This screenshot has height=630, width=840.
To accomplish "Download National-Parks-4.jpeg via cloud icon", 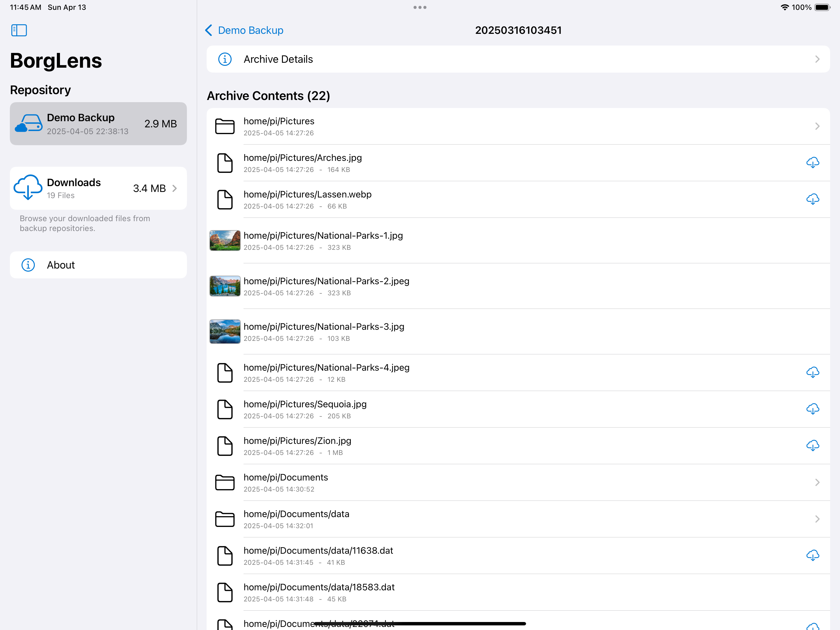I will click(x=813, y=373).
